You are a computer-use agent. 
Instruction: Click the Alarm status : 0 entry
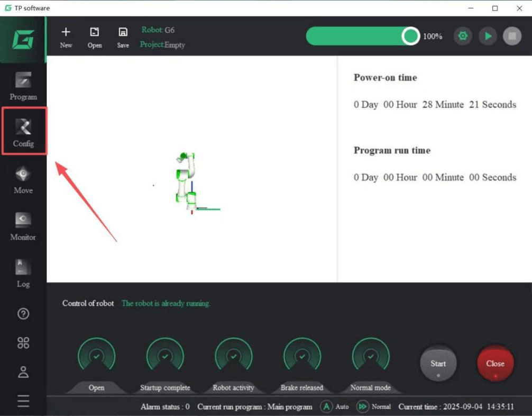[x=165, y=406]
